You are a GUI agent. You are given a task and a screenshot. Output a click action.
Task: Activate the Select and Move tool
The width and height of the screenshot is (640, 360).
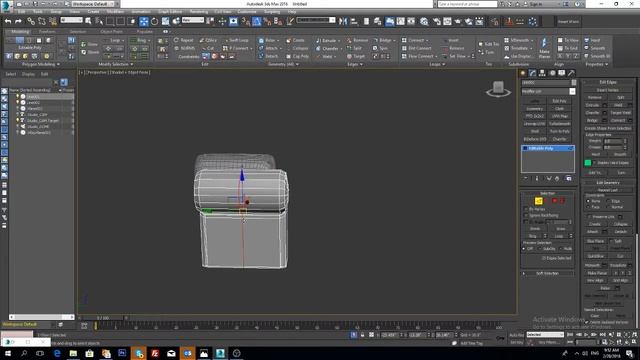[144, 21]
